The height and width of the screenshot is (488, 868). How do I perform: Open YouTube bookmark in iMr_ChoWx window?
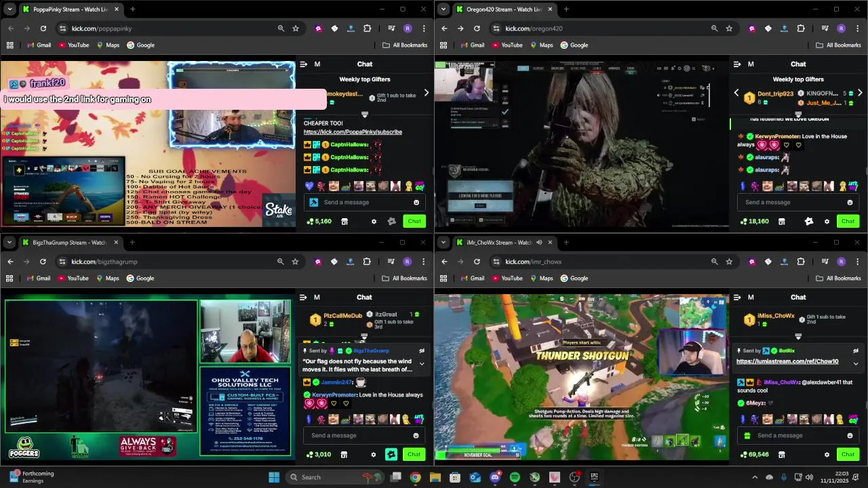507,278
